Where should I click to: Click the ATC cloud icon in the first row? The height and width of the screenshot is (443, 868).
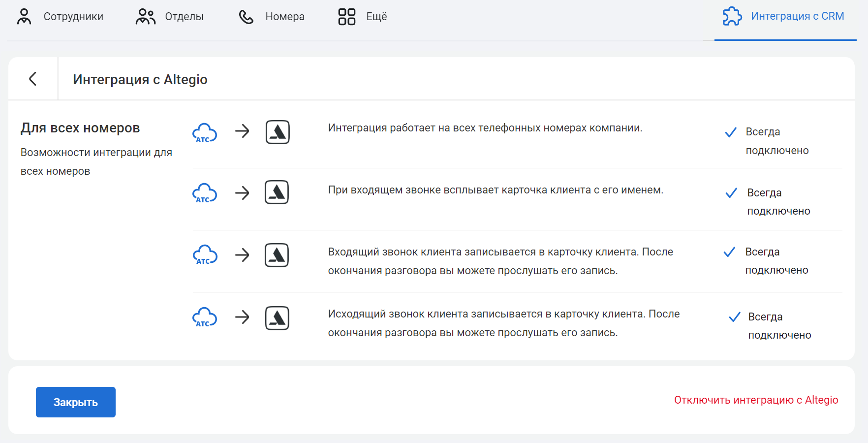click(205, 133)
